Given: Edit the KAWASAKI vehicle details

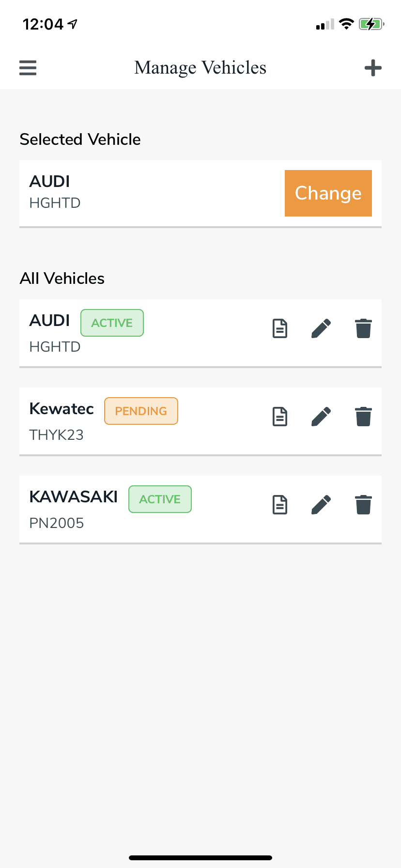Looking at the screenshot, I should pyautogui.click(x=321, y=504).
